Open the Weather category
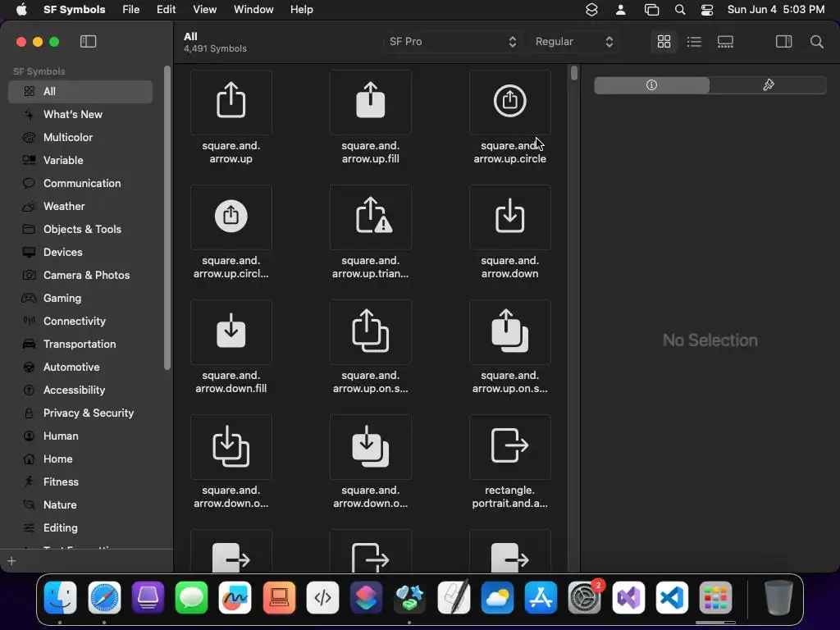The height and width of the screenshot is (630, 840). point(80,206)
